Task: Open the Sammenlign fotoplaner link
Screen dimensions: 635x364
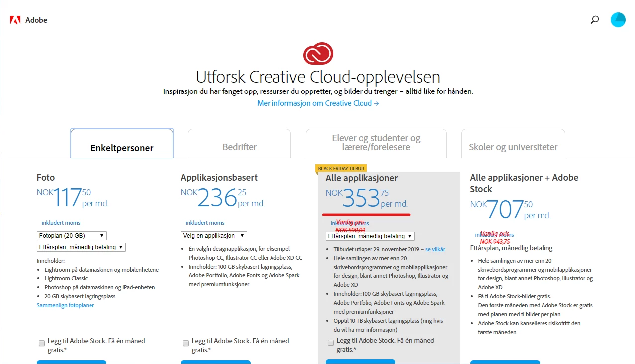Action: click(65, 305)
